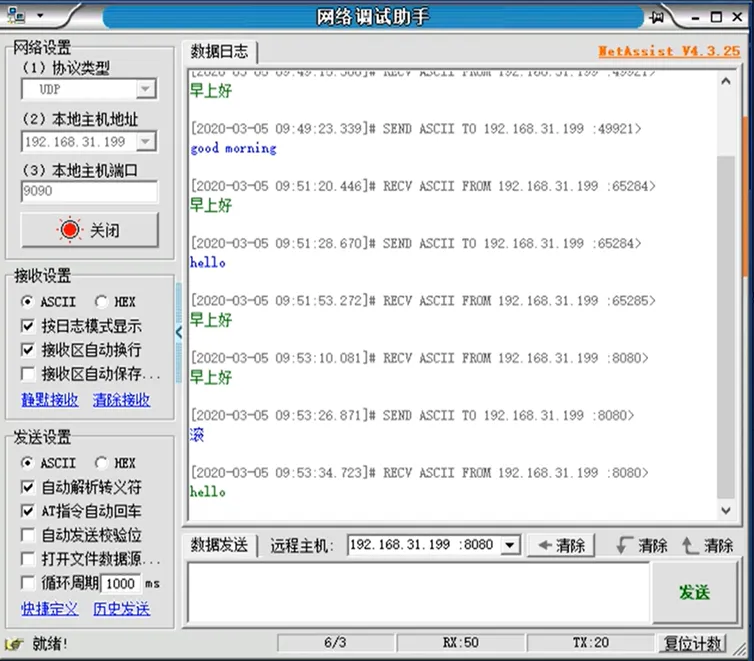Click the 'good morning' log line
The height and width of the screenshot is (661, 754).
tap(233, 148)
